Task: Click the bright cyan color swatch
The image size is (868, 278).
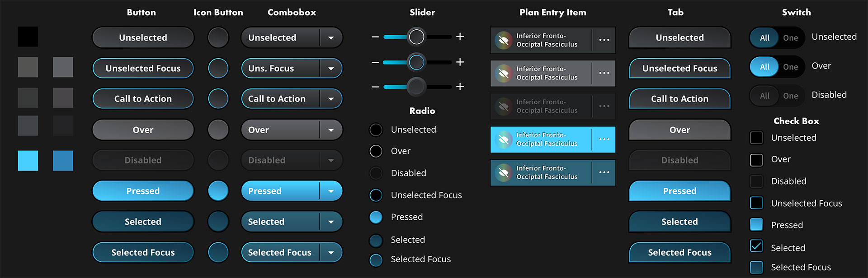Action: tap(28, 161)
